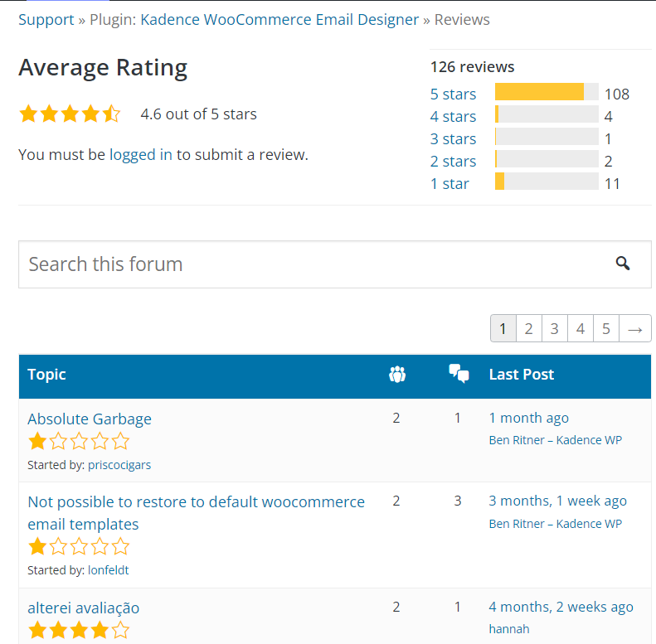Click the voices (people) column icon

point(396,375)
